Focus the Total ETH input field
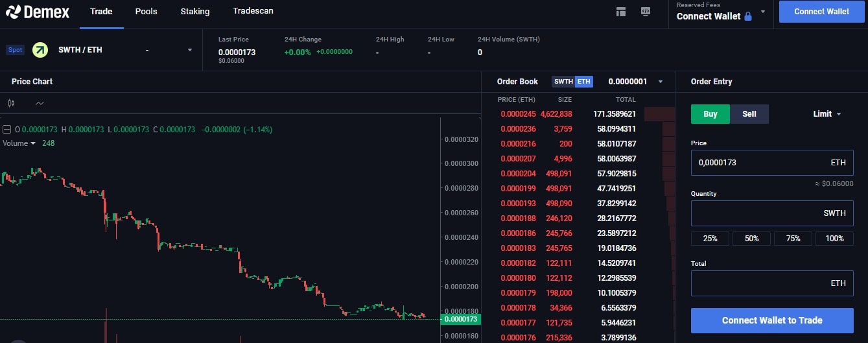The image size is (868, 343). (772, 283)
